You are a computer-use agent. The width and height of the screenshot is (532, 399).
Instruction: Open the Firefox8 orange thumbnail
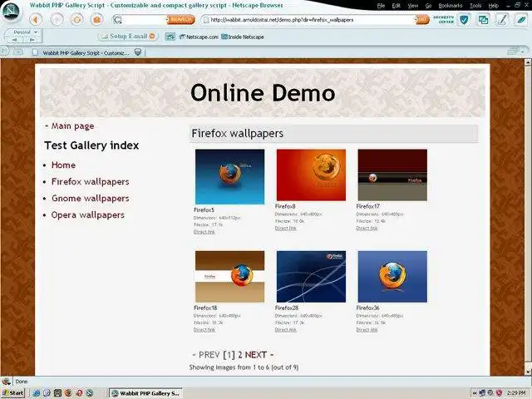click(x=311, y=175)
